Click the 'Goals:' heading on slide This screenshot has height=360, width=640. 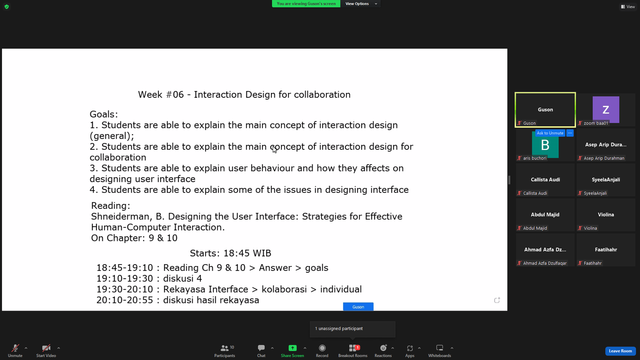click(104, 114)
